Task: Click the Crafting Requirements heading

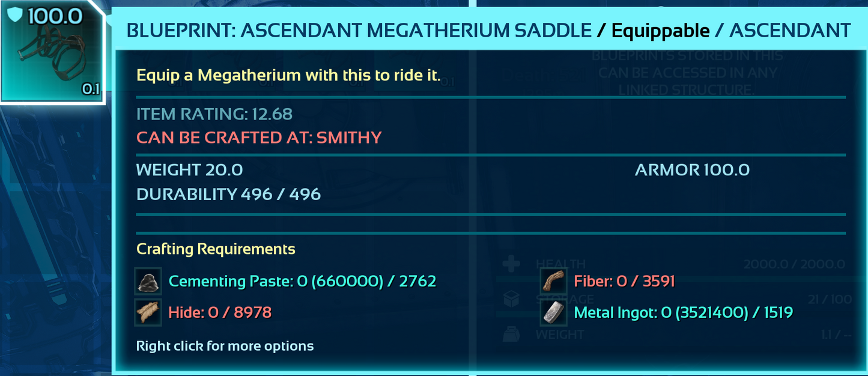Action: pos(216,249)
